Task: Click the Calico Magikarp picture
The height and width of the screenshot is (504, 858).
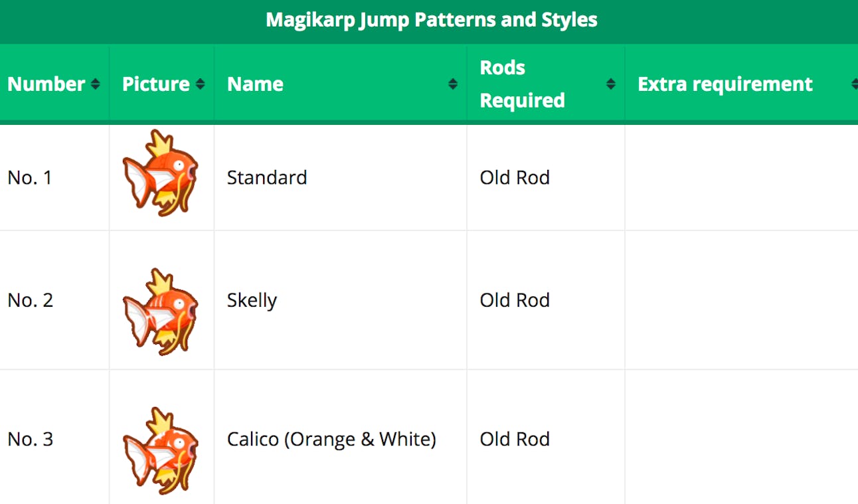Action: [161, 439]
